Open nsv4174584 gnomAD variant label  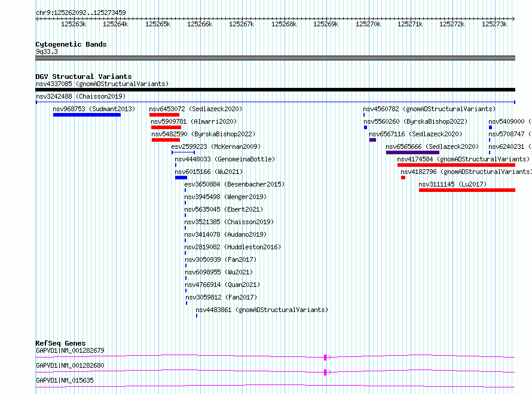463,159
